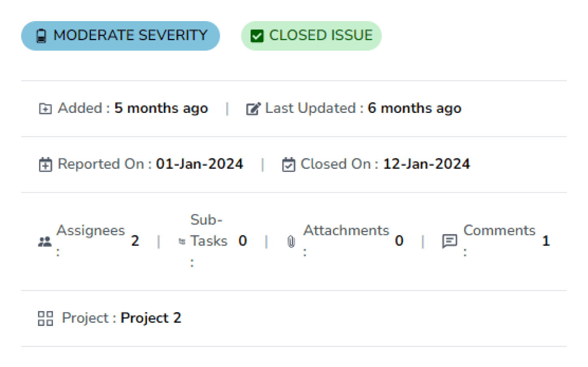Image resolution: width=588 pixels, height=367 pixels.
Task: Click the Closed On calendar-check icon
Action: tap(288, 164)
